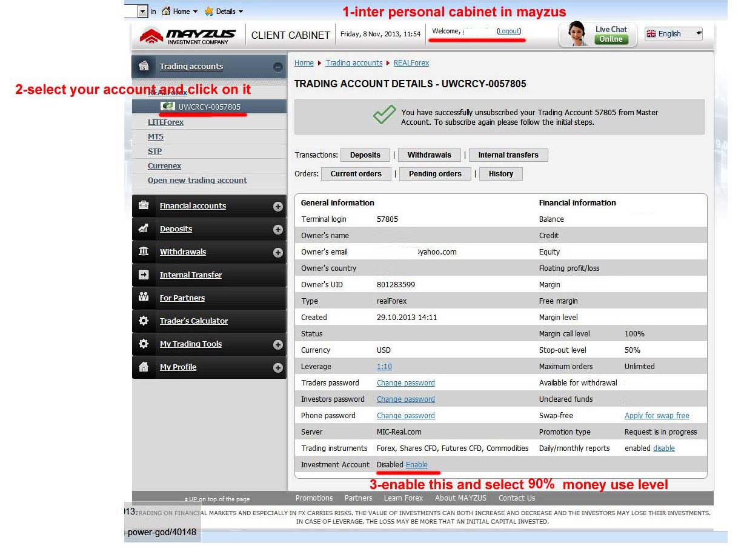Screen dimensions: 744x560
Task: Click UP on top of the page
Action: [x=217, y=499]
